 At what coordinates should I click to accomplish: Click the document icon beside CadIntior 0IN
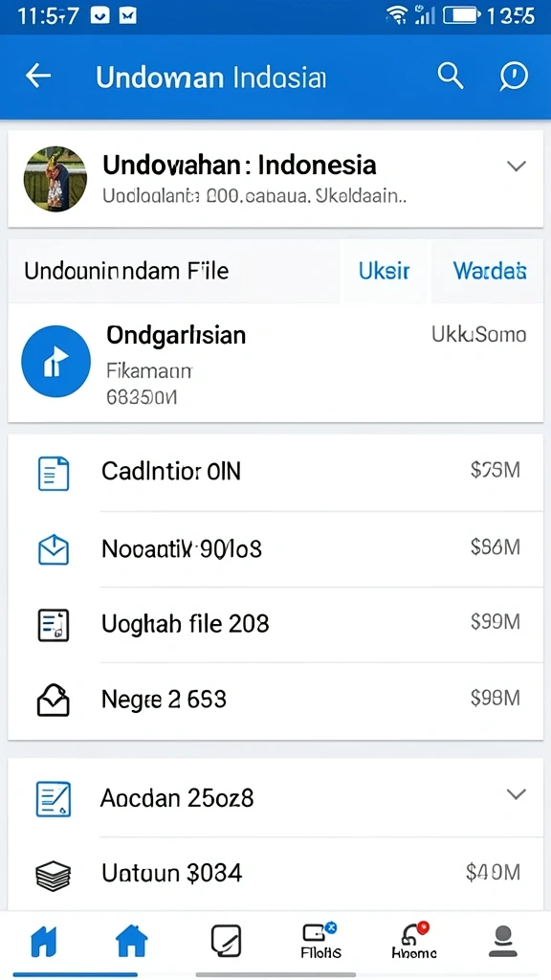(54, 473)
